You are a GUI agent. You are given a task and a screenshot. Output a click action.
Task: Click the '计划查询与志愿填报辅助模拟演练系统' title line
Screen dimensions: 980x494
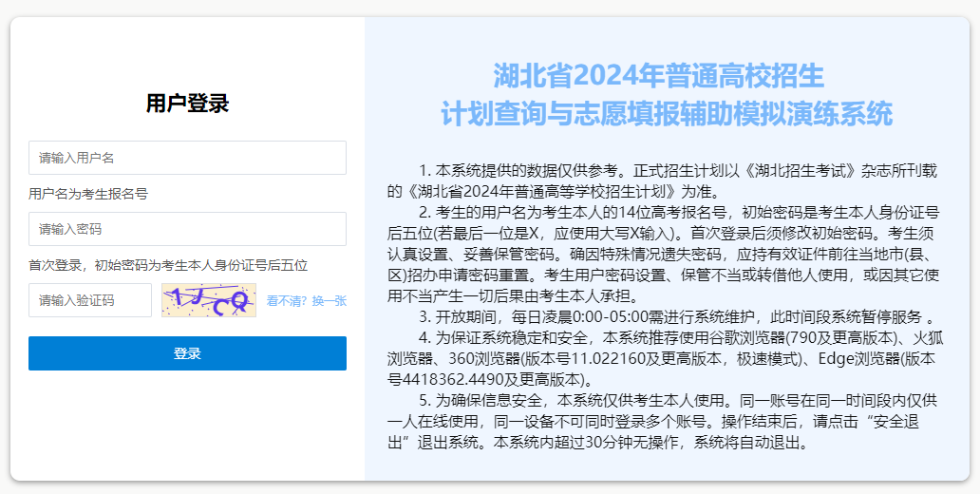[x=666, y=113]
